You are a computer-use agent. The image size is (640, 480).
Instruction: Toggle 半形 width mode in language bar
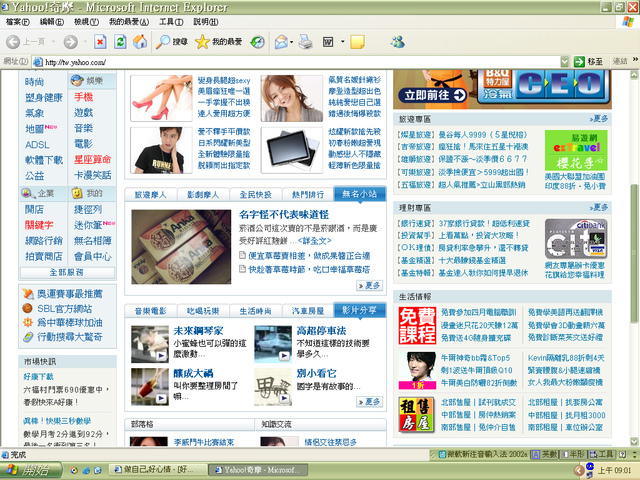(x=573, y=454)
